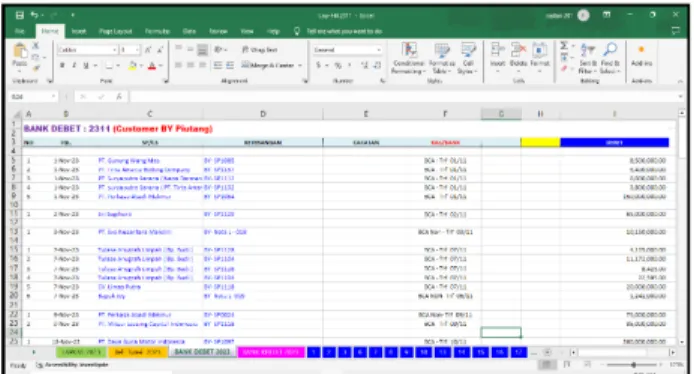Image resolution: width=694 pixels, height=374 pixels.
Task: Click the zoom slider in the status bar
Action: point(633,365)
